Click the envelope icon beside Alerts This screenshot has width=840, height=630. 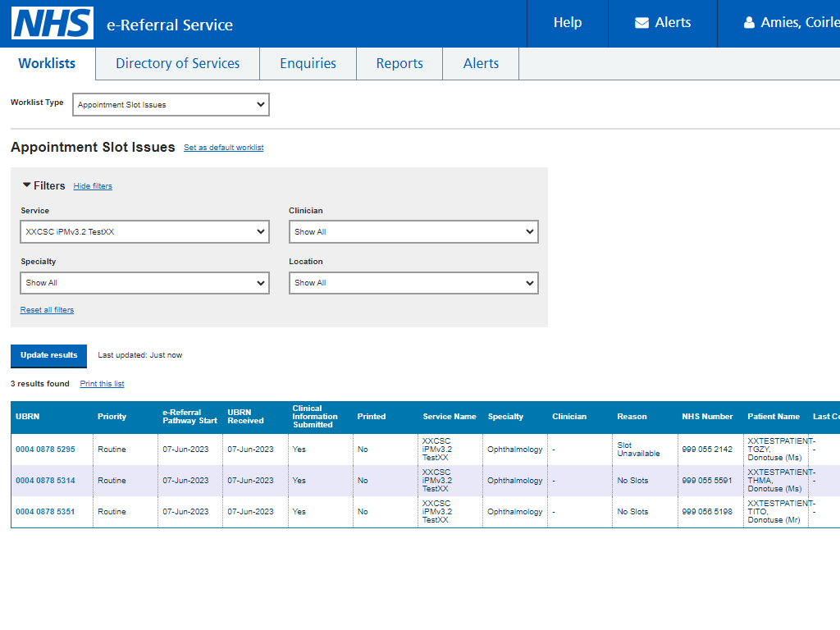click(641, 22)
